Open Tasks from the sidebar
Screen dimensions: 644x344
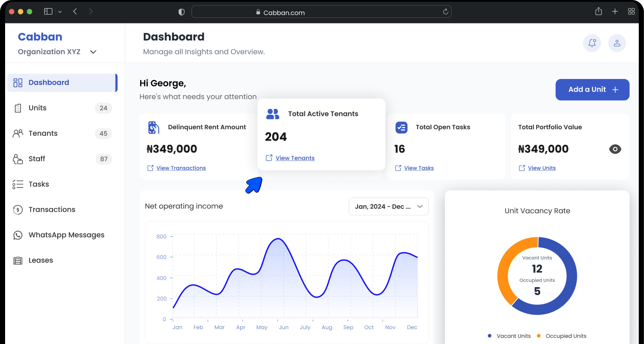pos(38,184)
